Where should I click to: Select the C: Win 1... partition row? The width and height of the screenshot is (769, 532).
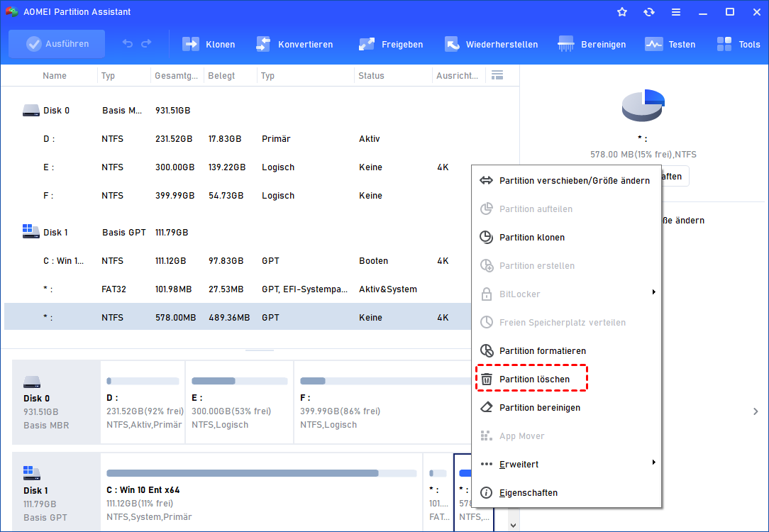coord(238,261)
